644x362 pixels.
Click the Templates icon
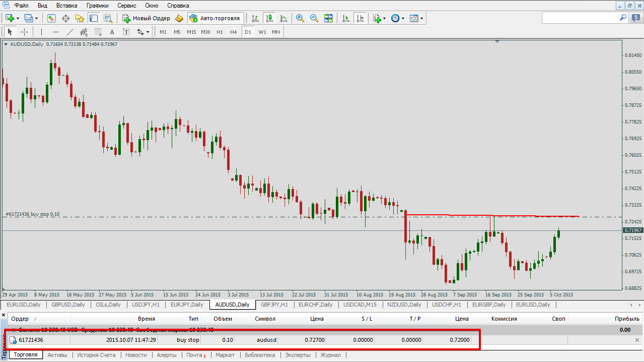(414, 18)
